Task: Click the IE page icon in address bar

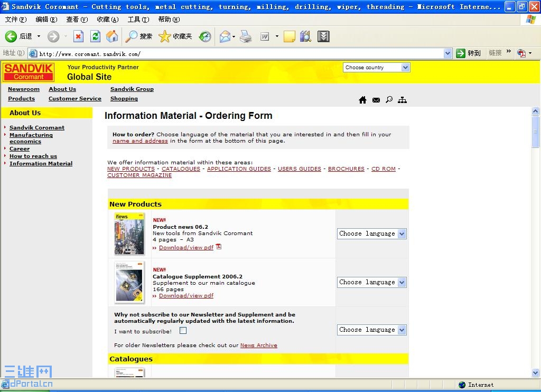Action: pos(33,53)
